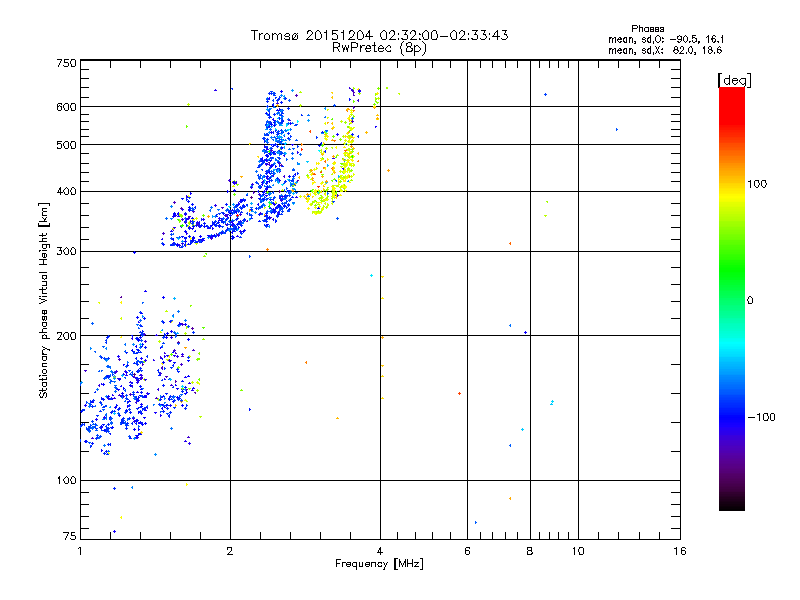Click the 600 tick label on height axis

tap(66, 107)
